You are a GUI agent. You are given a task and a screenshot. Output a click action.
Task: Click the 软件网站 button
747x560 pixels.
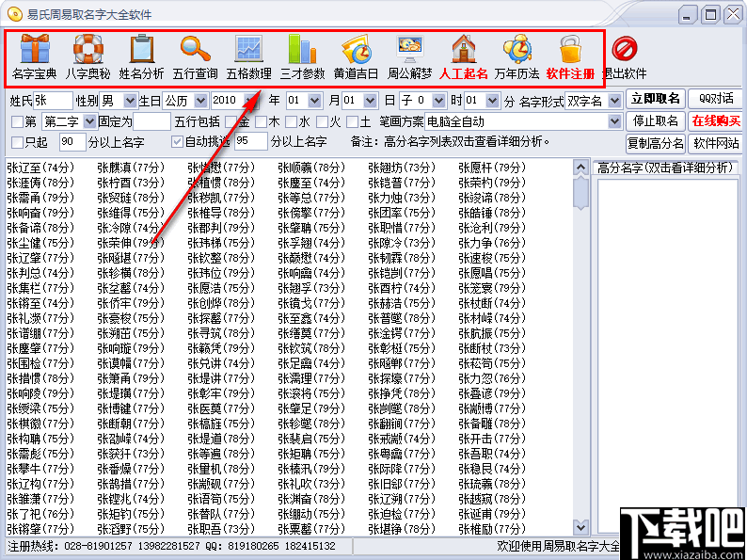click(716, 143)
